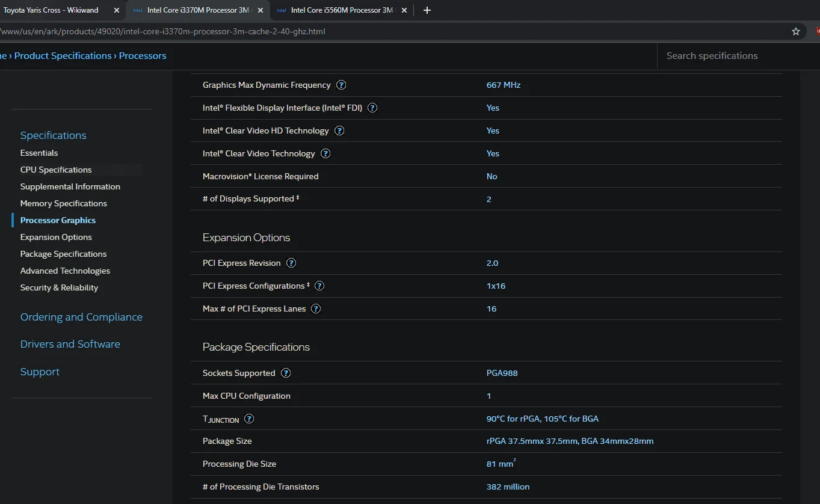The width and height of the screenshot is (820, 504).
Task: Open help icon for Intel Flexible Display Interface
Action: tap(372, 108)
